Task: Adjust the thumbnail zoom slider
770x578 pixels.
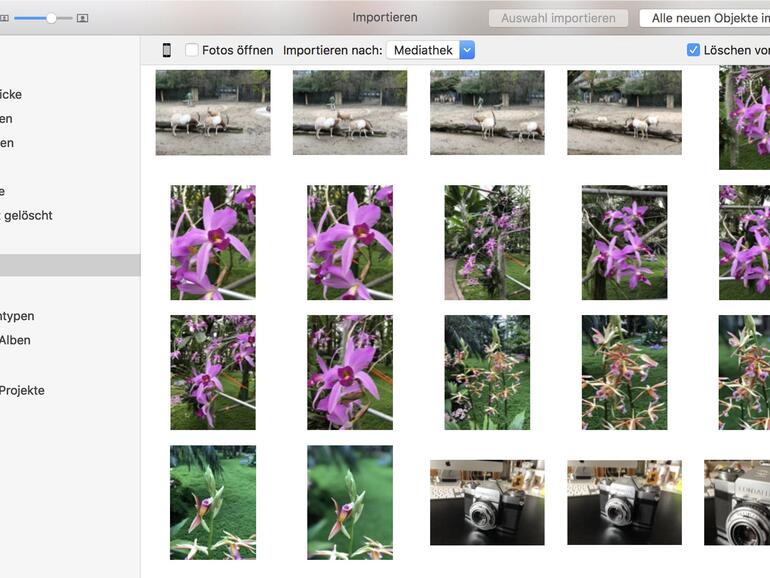Action: [51, 18]
